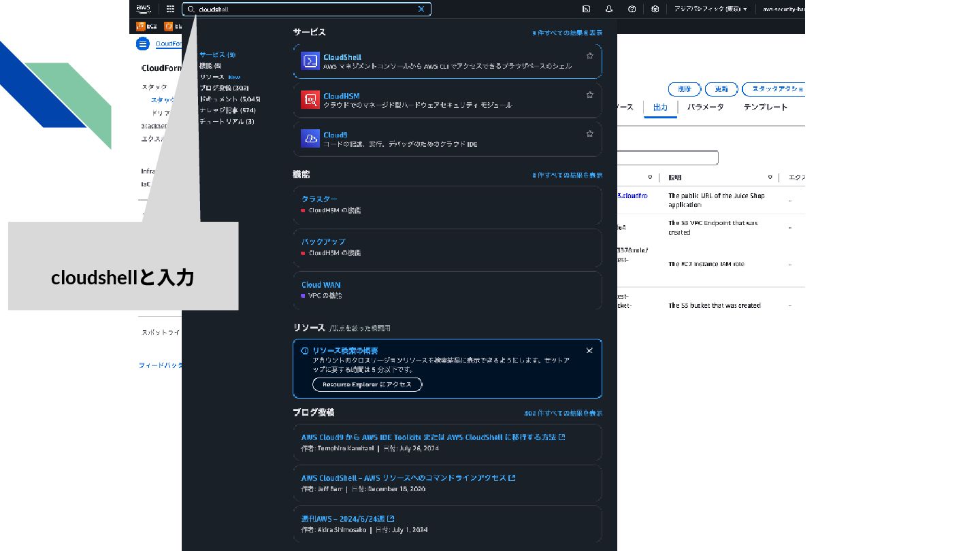Click inside the cloudshell search field

coord(306,10)
